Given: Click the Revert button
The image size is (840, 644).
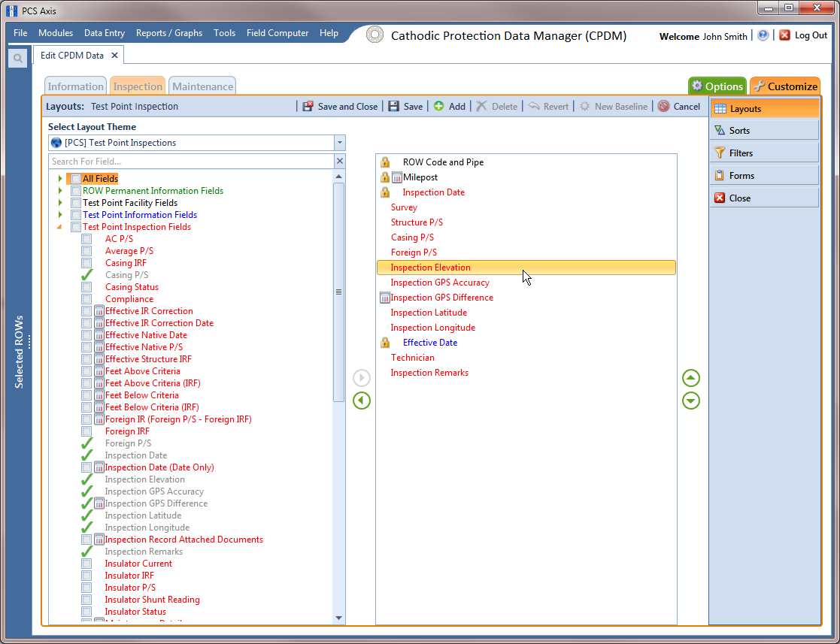Looking at the screenshot, I should pyautogui.click(x=548, y=106).
